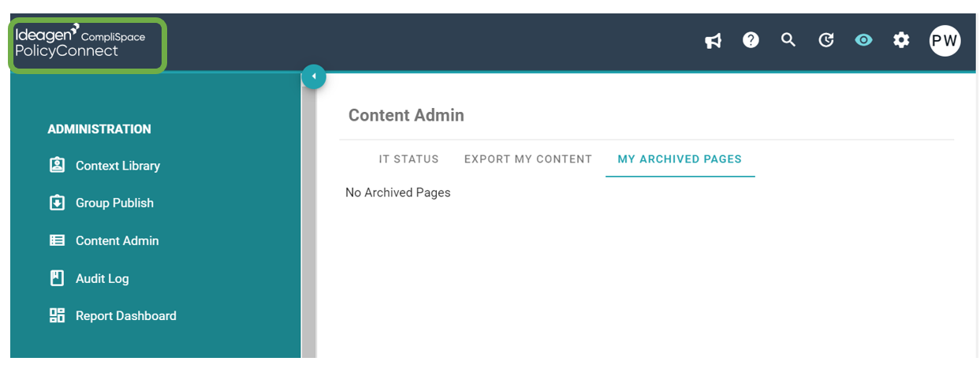The width and height of the screenshot is (980, 365).
Task: Open Context Library link
Action: (x=117, y=166)
